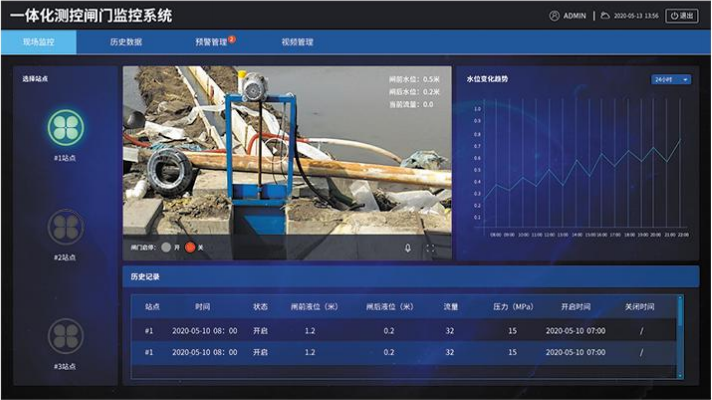Go to the 视频管理 tab
Screen dimensions: 712x400
click(297, 43)
